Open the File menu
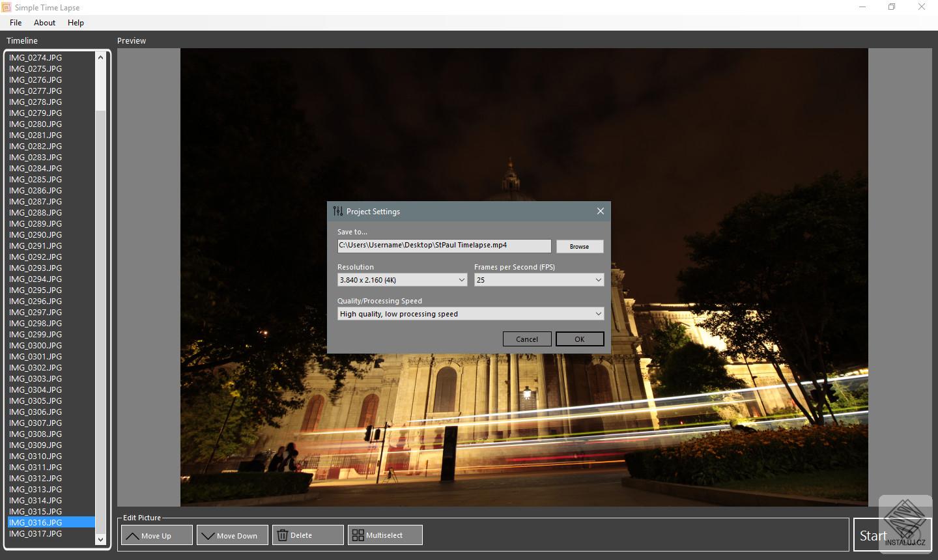The image size is (938, 560). 16,22
